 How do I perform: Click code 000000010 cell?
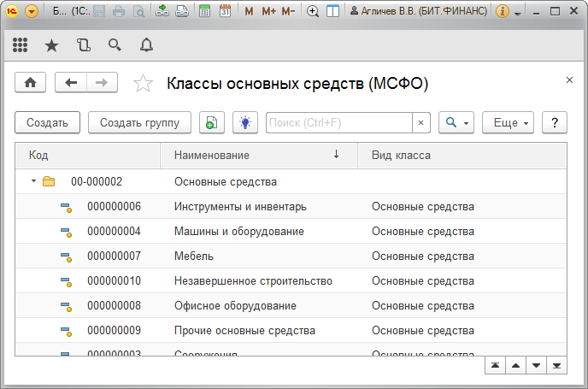[x=114, y=280]
